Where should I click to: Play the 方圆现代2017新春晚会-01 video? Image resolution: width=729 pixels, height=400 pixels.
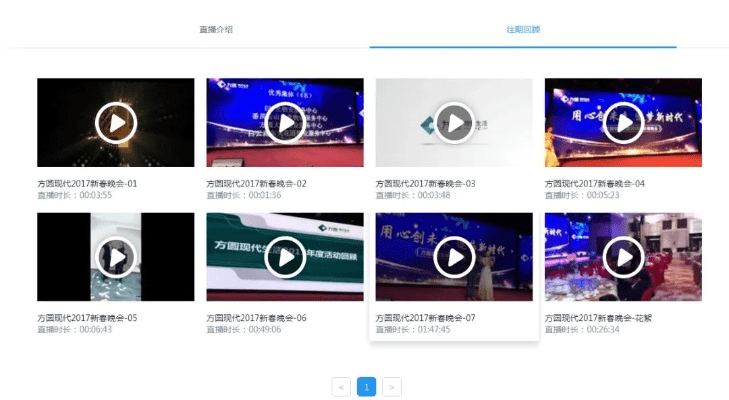tap(116, 123)
